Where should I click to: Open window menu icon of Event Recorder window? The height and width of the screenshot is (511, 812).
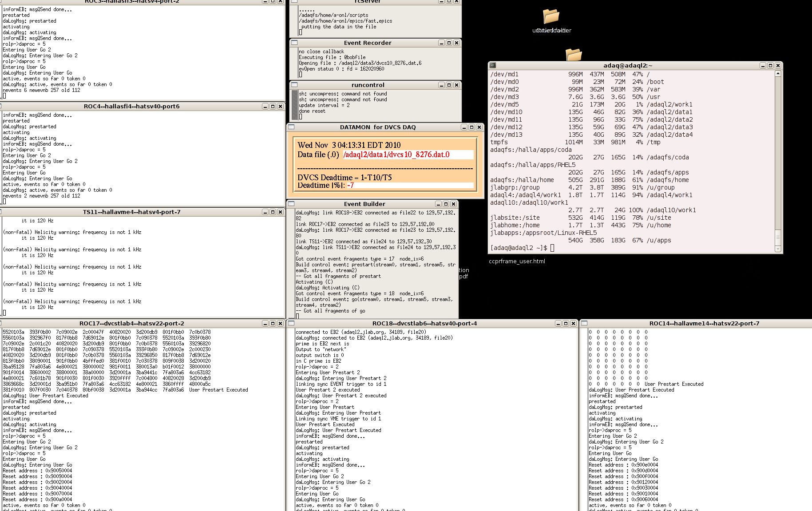[294, 43]
